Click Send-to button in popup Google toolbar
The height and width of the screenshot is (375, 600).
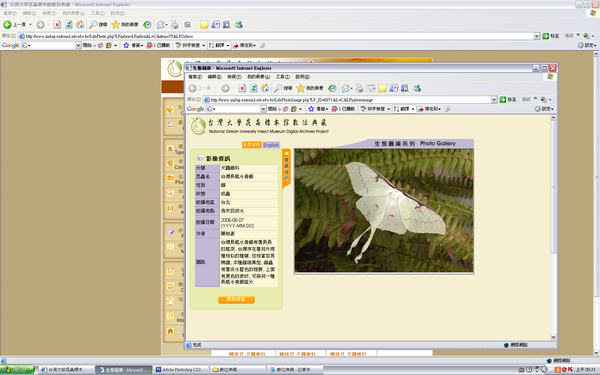[x=429, y=109]
